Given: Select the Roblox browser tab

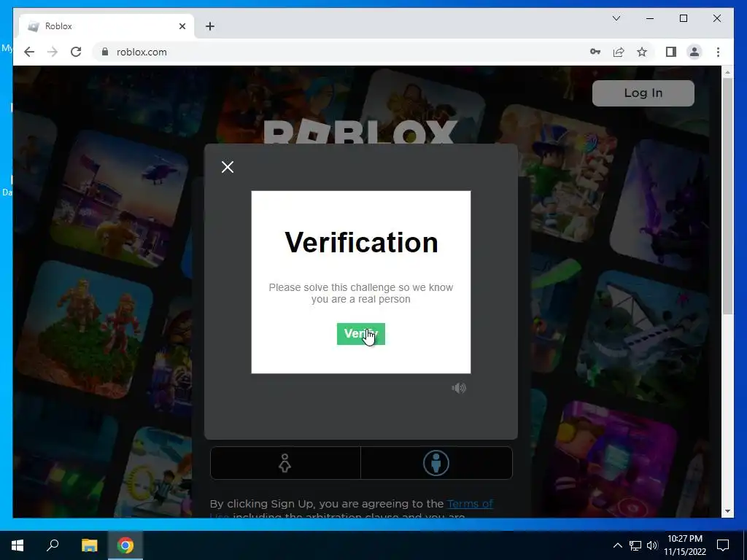Looking at the screenshot, I should [x=107, y=26].
